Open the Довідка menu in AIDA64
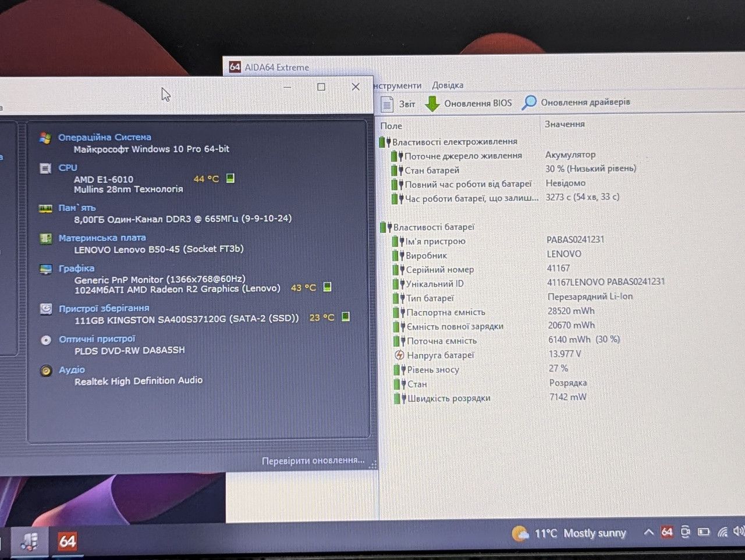The width and height of the screenshot is (745, 560). pos(448,85)
